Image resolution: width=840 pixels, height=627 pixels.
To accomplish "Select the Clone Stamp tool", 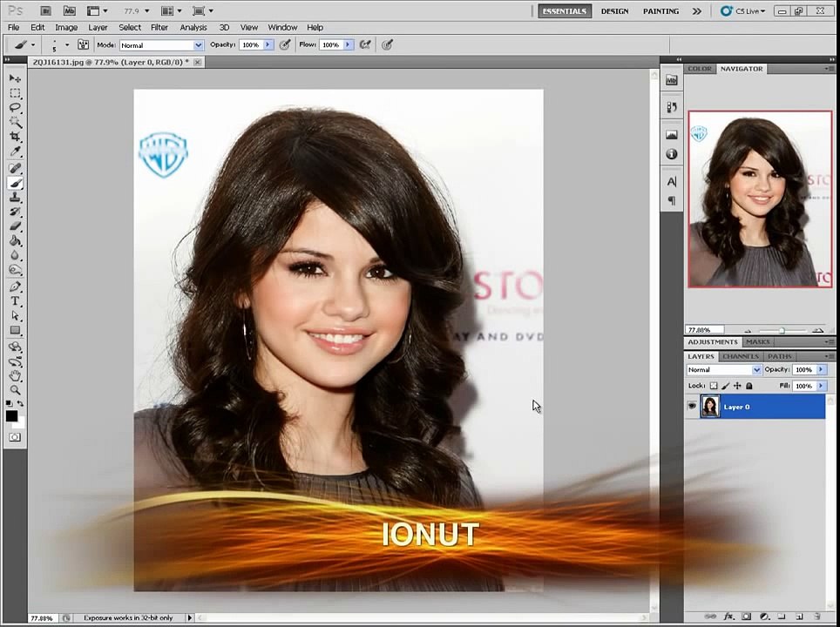I will 15,198.
